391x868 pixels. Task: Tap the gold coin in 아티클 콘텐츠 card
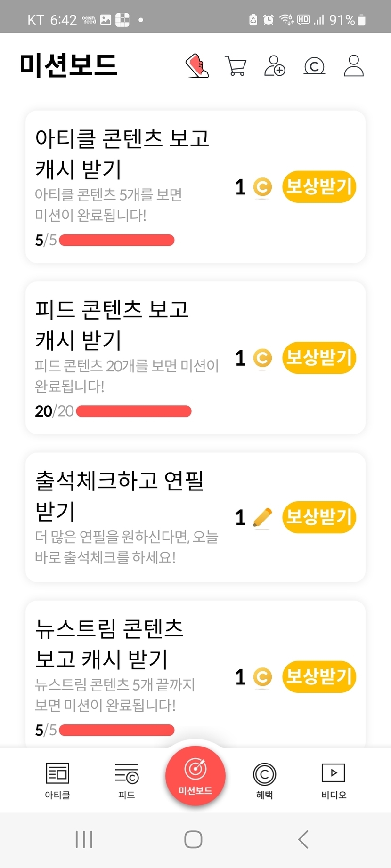262,187
